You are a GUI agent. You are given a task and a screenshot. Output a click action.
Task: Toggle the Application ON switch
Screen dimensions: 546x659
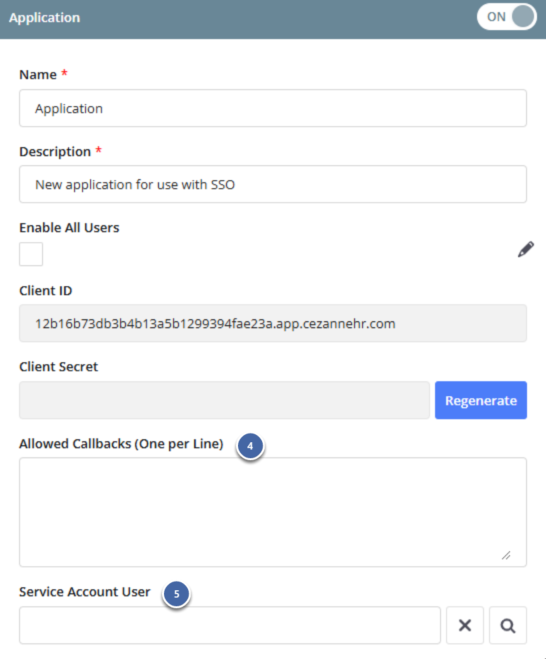pyautogui.click(x=506, y=17)
